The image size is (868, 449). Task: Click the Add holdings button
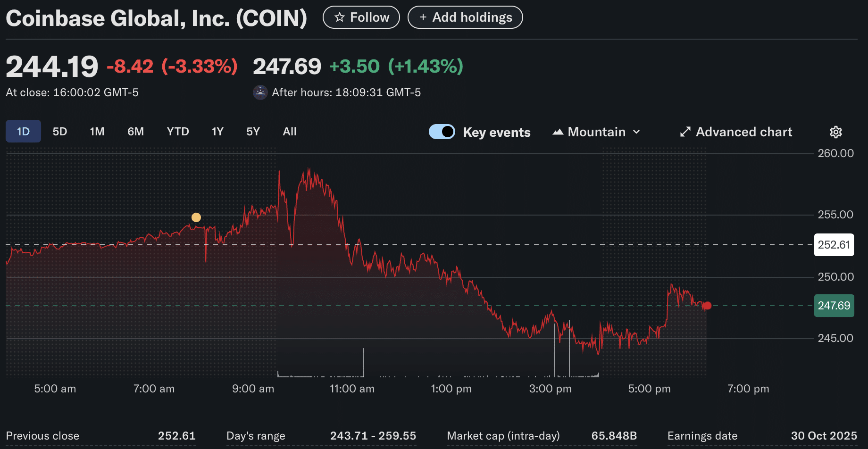click(x=465, y=17)
